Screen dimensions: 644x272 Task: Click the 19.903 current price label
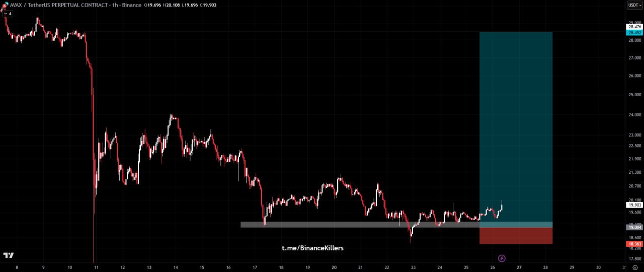[634, 205]
